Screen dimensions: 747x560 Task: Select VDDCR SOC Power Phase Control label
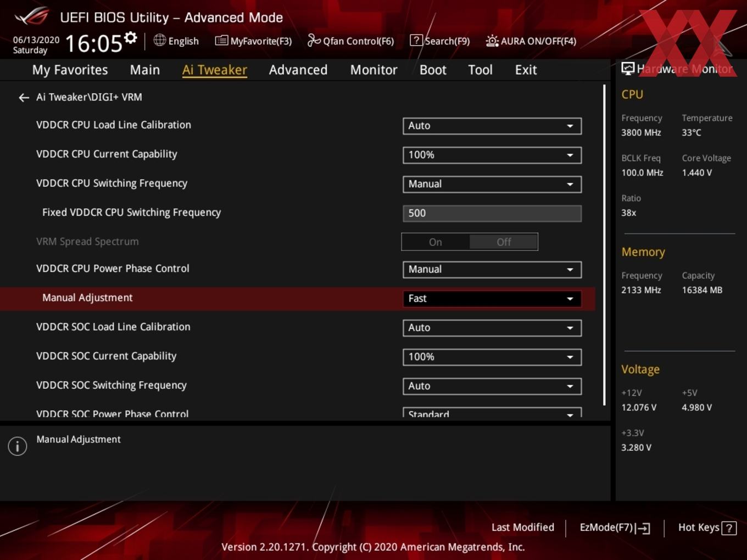click(112, 413)
